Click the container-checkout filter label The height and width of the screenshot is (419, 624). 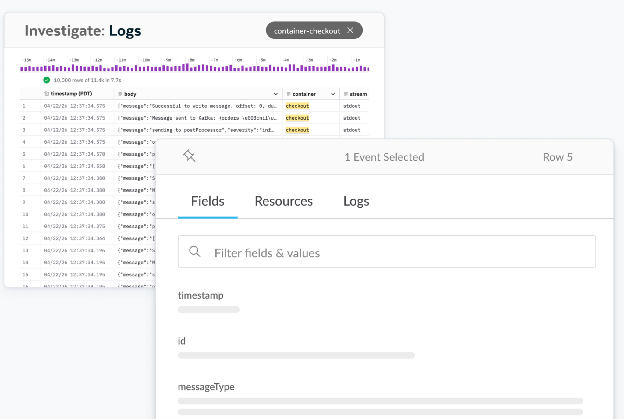tap(307, 31)
